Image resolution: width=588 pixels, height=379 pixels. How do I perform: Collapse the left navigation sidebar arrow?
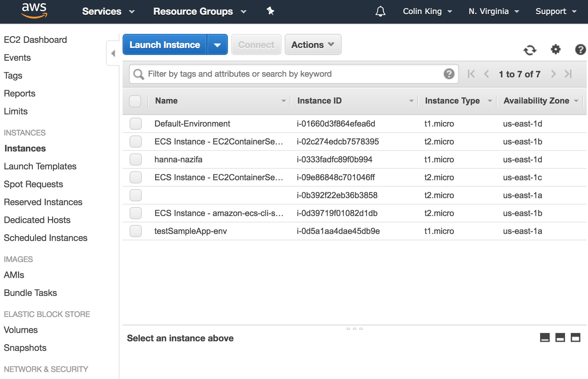pos(113,53)
